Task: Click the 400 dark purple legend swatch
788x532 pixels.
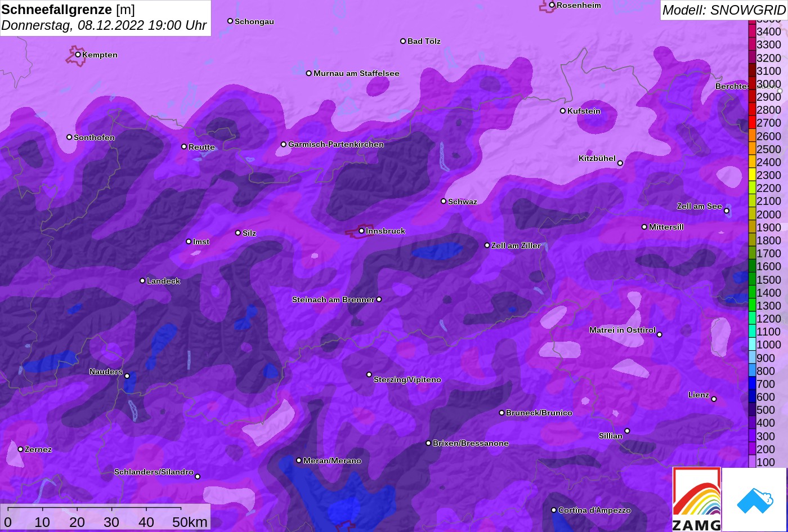Action: 752,423
